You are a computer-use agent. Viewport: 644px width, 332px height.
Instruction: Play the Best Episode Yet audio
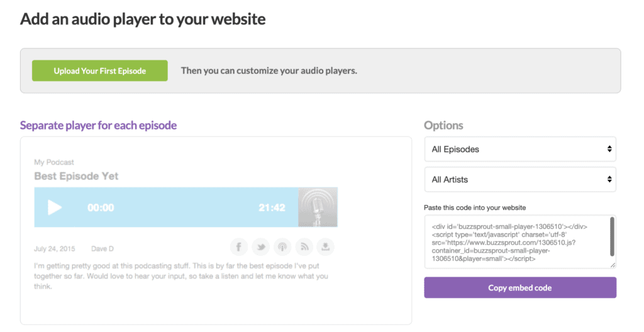pyautogui.click(x=55, y=207)
